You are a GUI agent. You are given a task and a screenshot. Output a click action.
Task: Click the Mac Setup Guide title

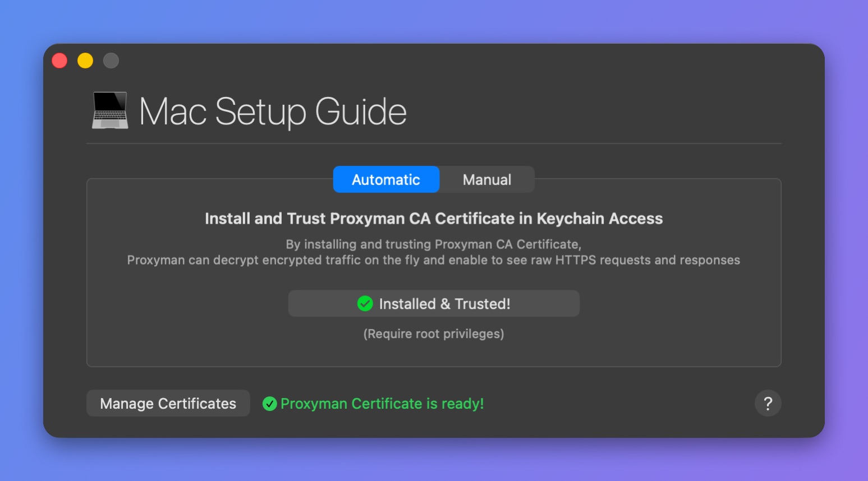[x=273, y=112]
